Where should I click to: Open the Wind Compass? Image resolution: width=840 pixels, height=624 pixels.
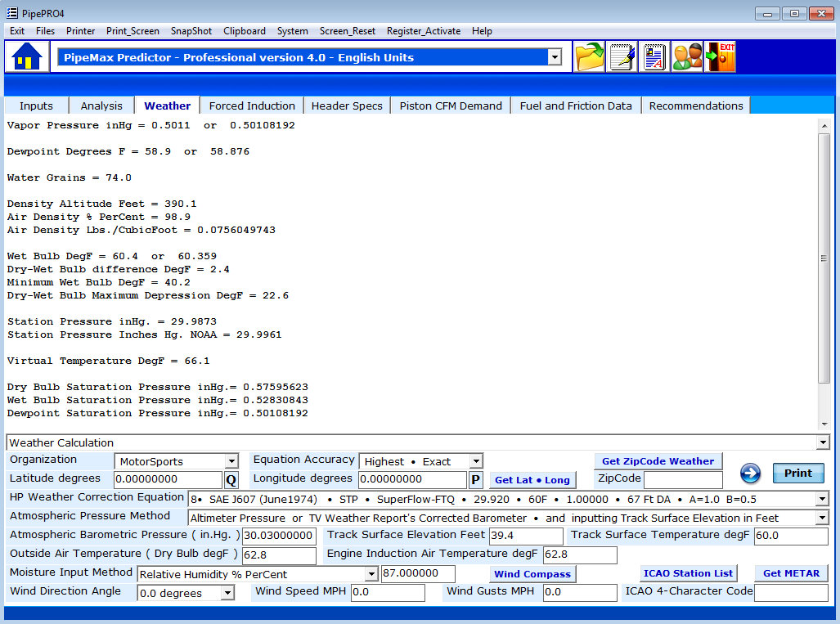click(532, 573)
